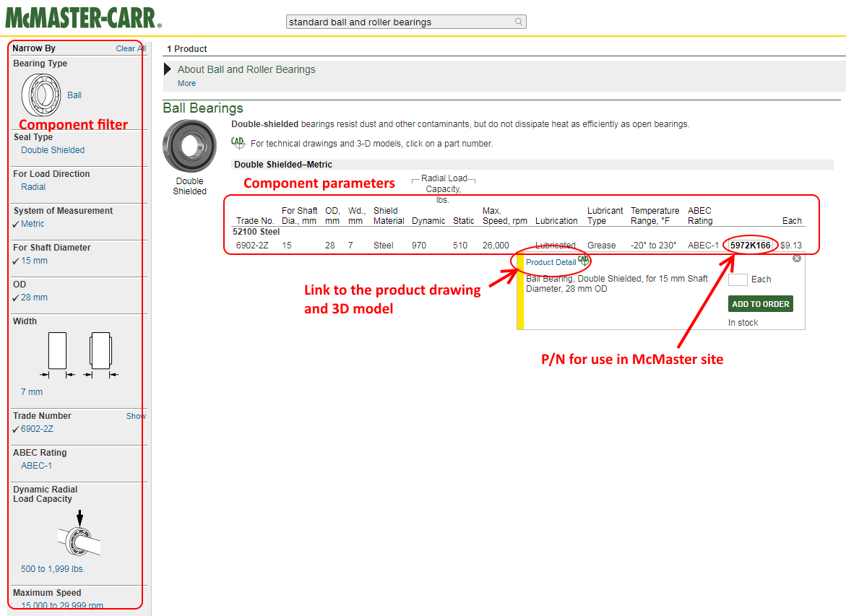The height and width of the screenshot is (616, 846).
Task: Click the Double Shielded–Metric subheading
Action: pyautogui.click(x=283, y=165)
